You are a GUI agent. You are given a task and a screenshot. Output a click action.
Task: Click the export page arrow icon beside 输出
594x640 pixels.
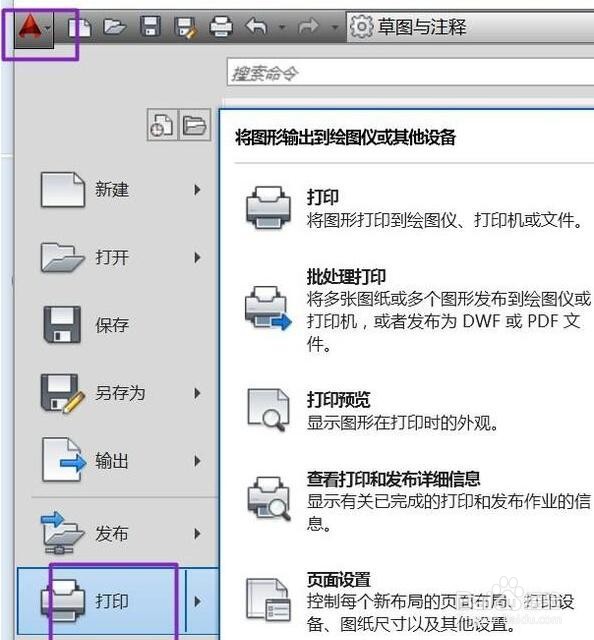click(64, 460)
